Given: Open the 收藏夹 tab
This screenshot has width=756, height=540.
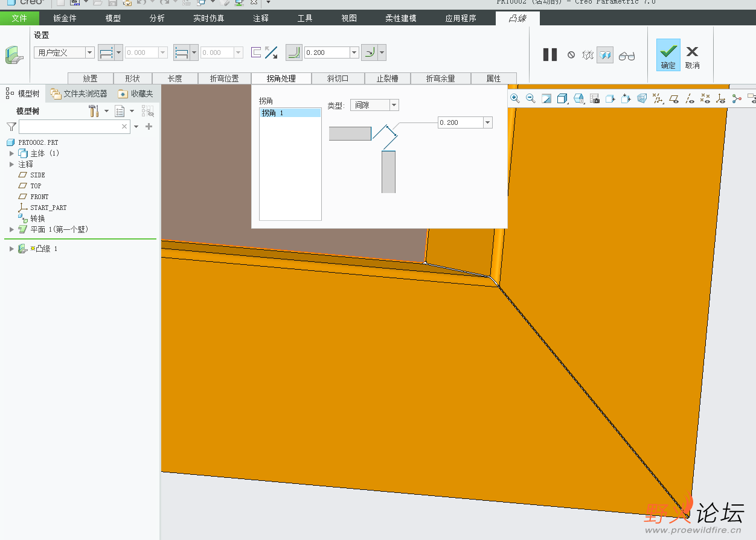Looking at the screenshot, I should [x=136, y=94].
